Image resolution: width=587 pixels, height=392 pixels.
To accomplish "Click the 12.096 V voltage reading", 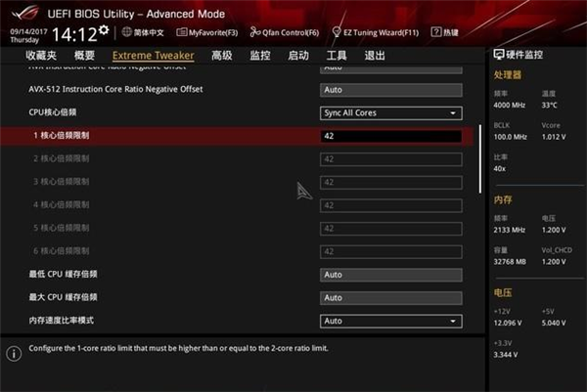I will tap(508, 323).
